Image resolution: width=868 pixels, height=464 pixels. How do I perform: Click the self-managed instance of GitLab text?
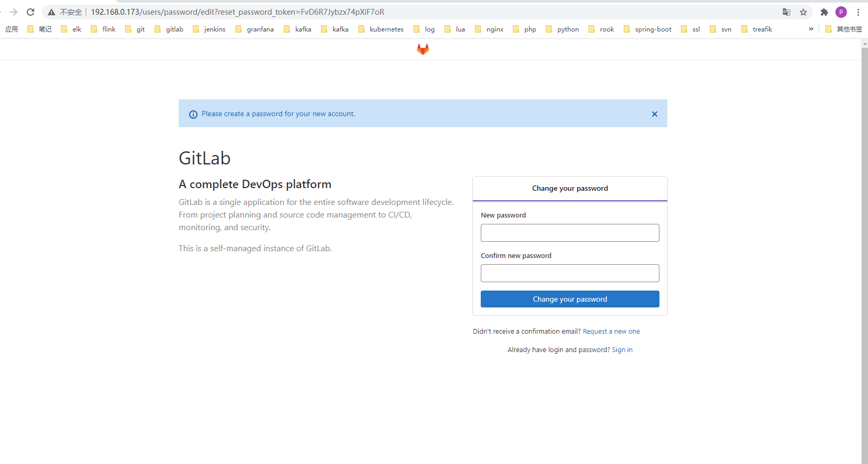[x=255, y=249]
